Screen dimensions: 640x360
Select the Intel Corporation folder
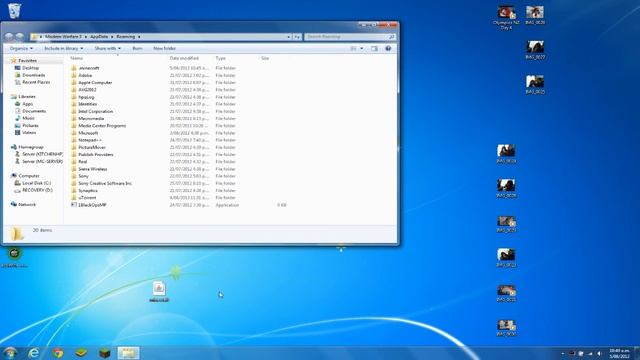tap(96, 111)
